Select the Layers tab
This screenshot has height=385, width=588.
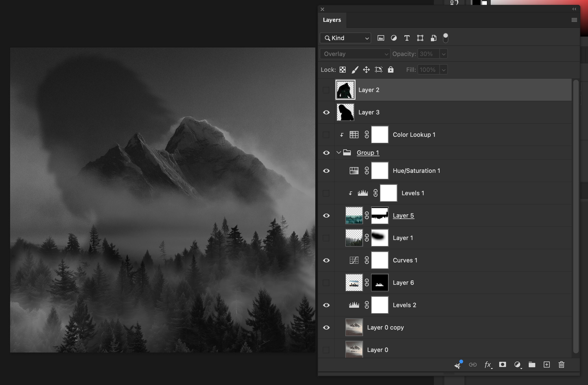332,20
